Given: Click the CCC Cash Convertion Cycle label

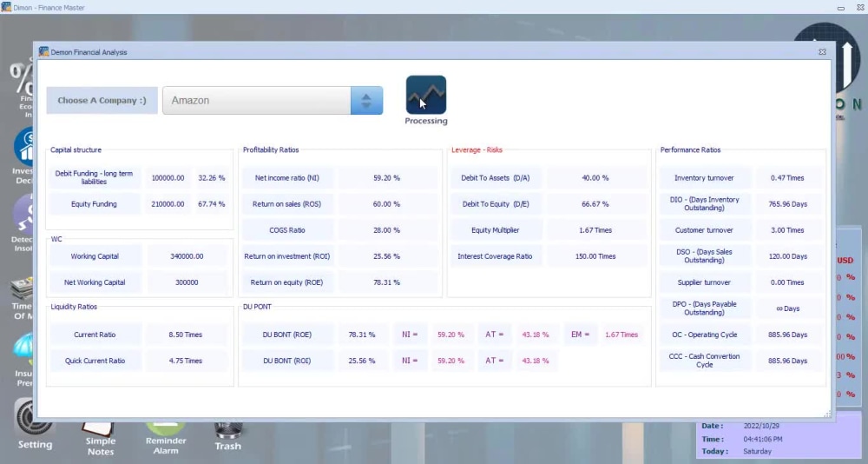Looking at the screenshot, I should click(704, 360).
